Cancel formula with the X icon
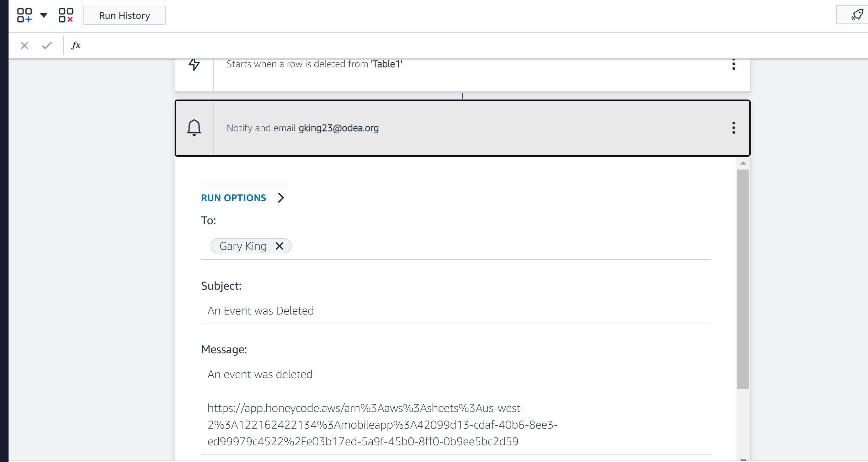The height and width of the screenshot is (462, 868). pyautogui.click(x=25, y=45)
